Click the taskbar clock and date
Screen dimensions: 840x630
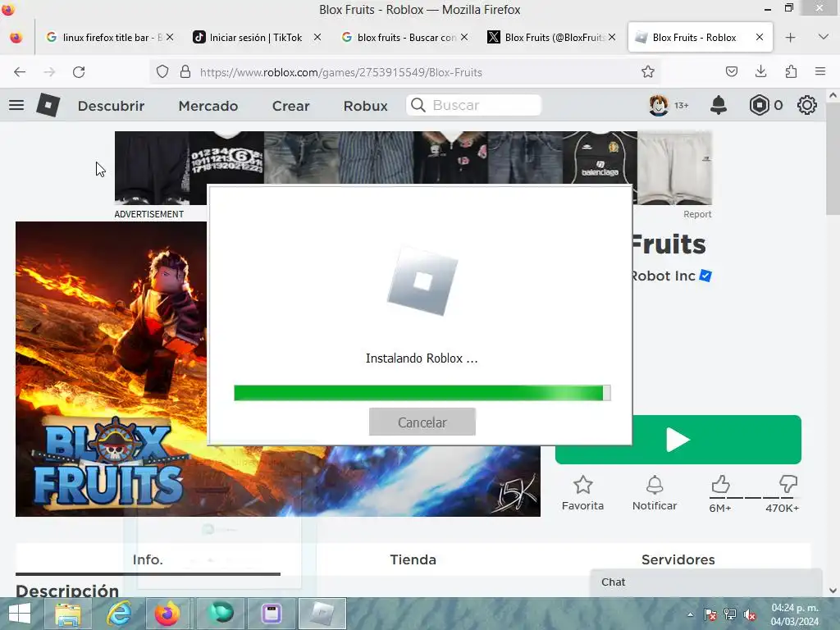pyautogui.click(x=795, y=614)
